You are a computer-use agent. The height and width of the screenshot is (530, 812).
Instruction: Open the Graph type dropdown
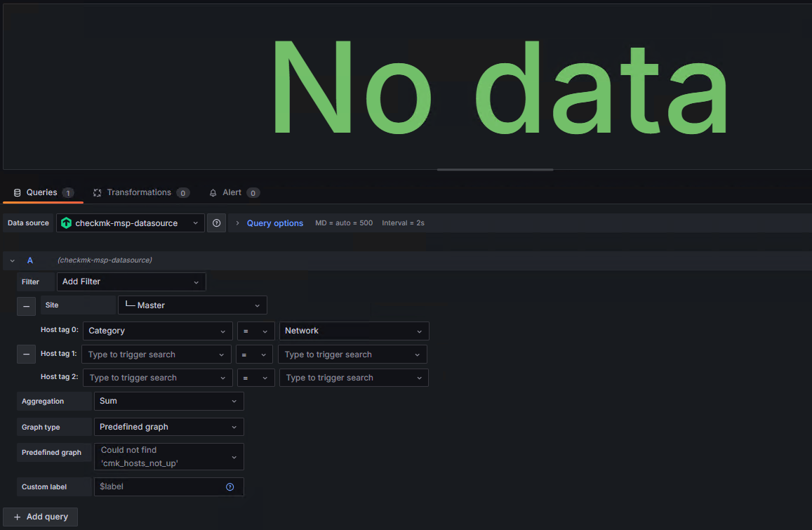point(168,427)
